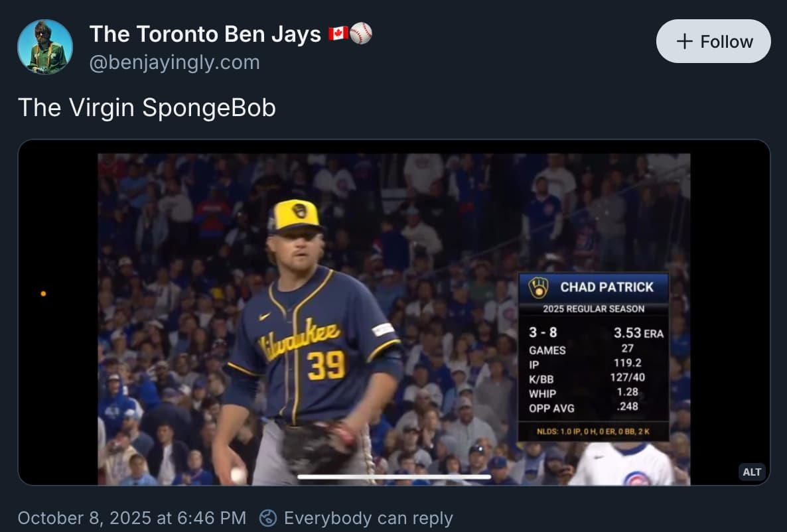Click the Canadian flag emoji in display name
The width and height of the screenshot is (787, 532).
coord(338,34)
